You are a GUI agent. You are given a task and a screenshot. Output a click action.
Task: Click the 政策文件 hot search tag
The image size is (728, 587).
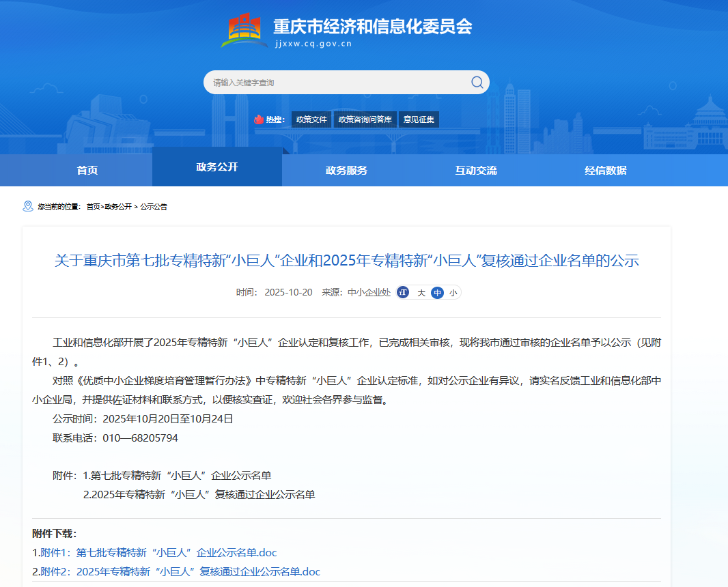pos(311,119)
